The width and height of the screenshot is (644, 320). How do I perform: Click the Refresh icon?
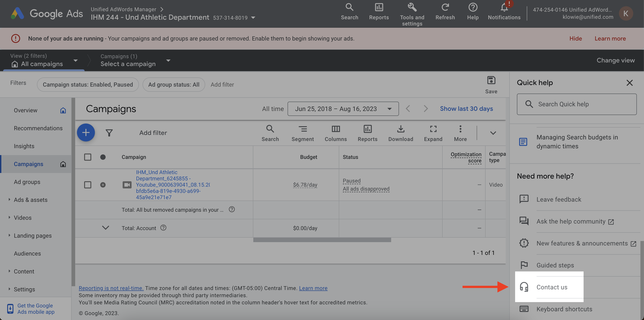point(445,11)
